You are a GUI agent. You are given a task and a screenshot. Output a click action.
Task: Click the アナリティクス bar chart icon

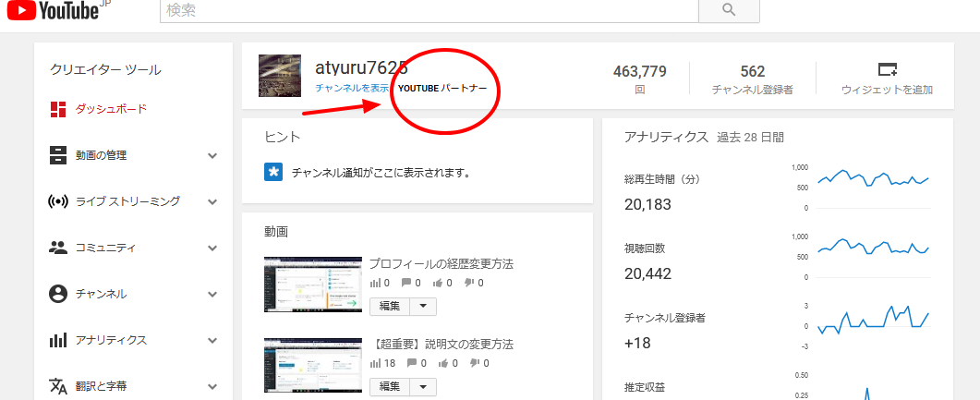click(58, 341)
